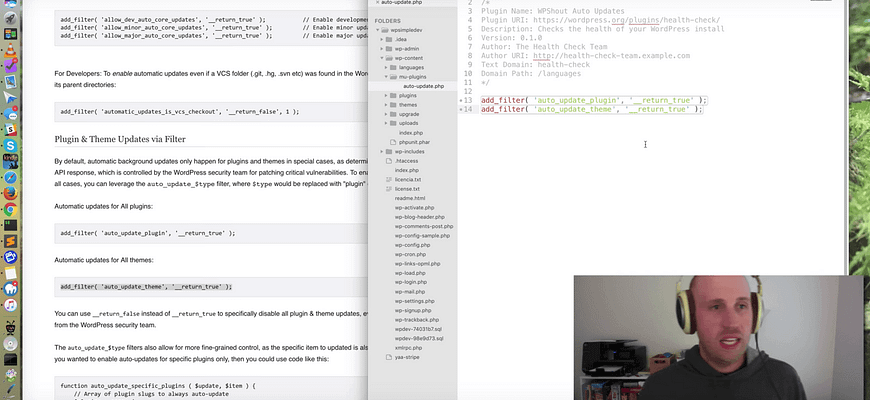Screen dimensions: 870x400
Task: Open wp-settings.php from the sidebar
Action: tap(414, 301)
